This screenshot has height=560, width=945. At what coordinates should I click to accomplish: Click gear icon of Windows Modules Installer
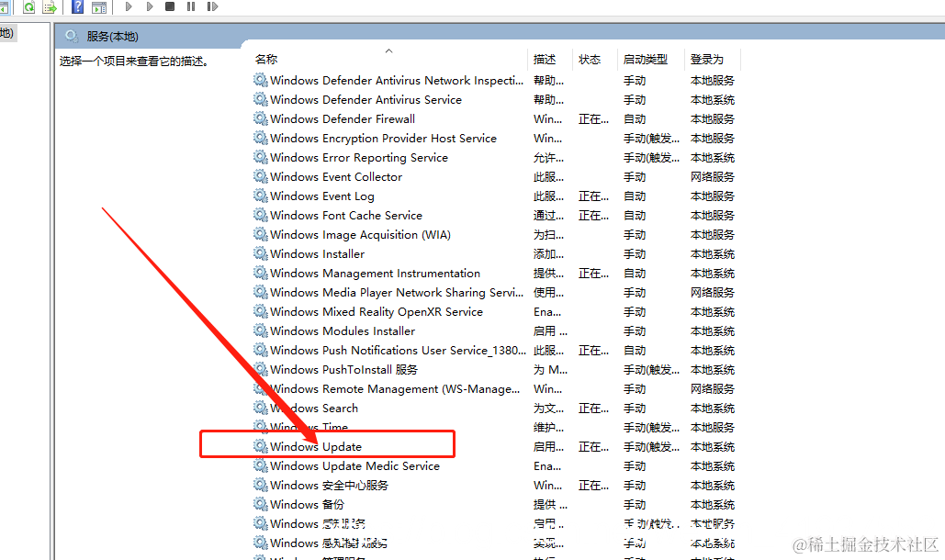click(261, 330)
